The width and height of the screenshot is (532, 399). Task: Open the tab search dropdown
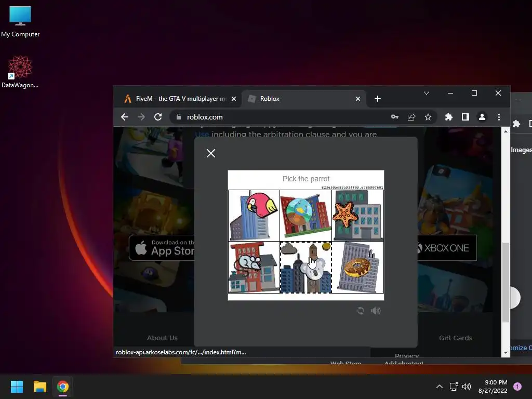coord(427,93)
